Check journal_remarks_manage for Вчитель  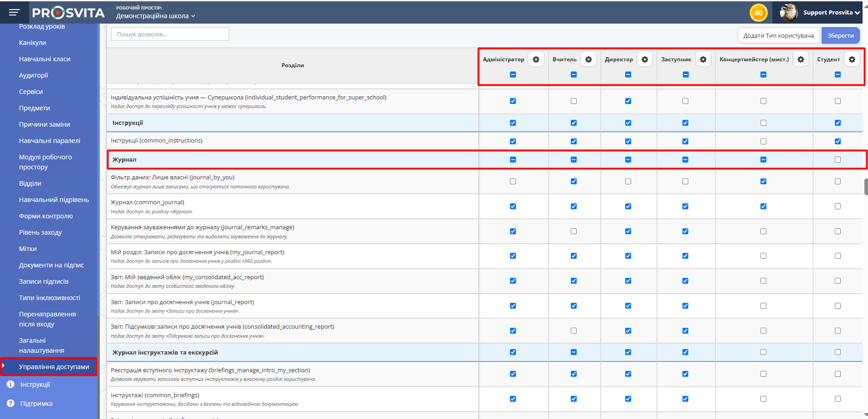click(x=574, y=232)
